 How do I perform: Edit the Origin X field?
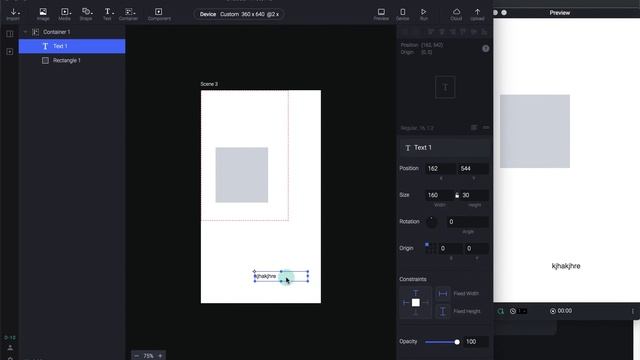pos(451,248)
